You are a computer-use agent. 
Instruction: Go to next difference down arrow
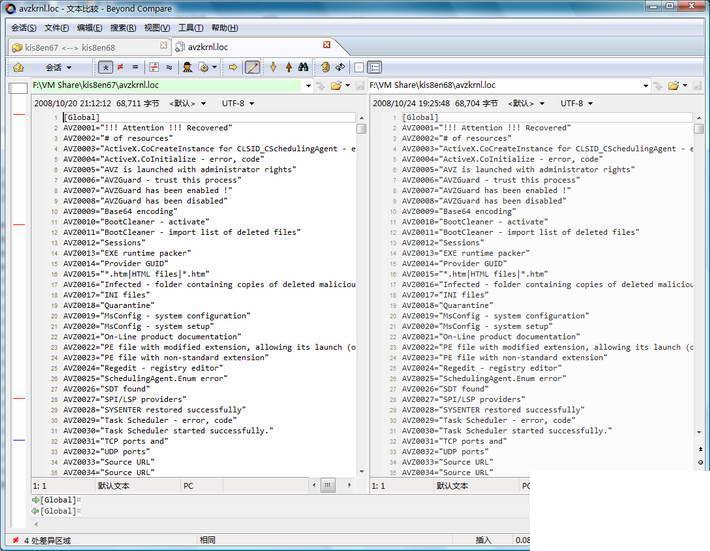[x=273, y=67]
